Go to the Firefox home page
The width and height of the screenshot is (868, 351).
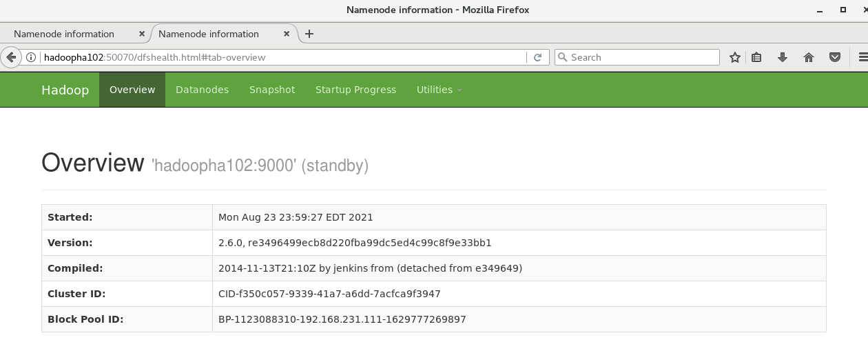[809, 57]
